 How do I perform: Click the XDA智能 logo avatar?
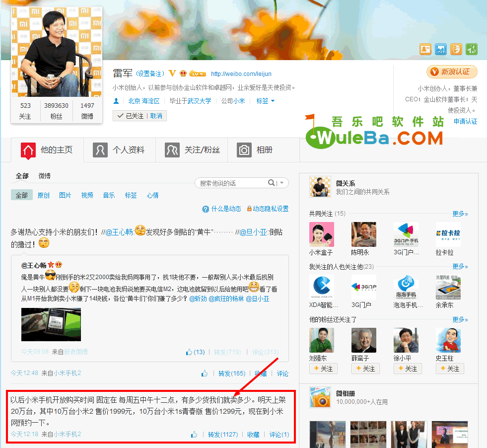click(x=322, y=287)
